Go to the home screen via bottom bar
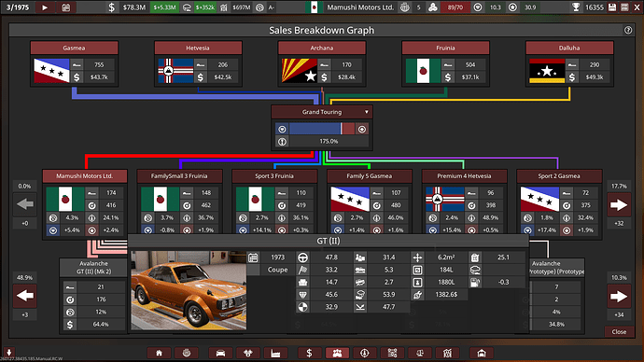Image resolution: width=644 pixels, height=362 pixels. coord(159,353)
